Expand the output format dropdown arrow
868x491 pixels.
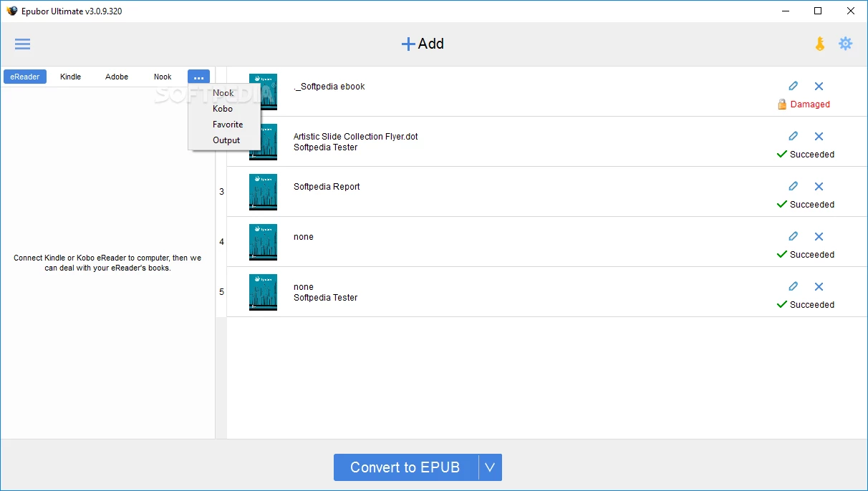[490, 467]
